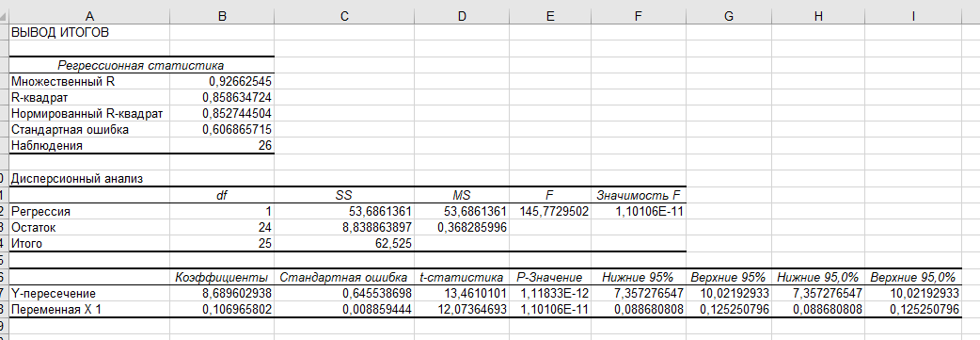Screen dimensions: 980x340
Task: Select 10,02192933 under 'Верхние 95%'
Action: [x=729, y=293]
